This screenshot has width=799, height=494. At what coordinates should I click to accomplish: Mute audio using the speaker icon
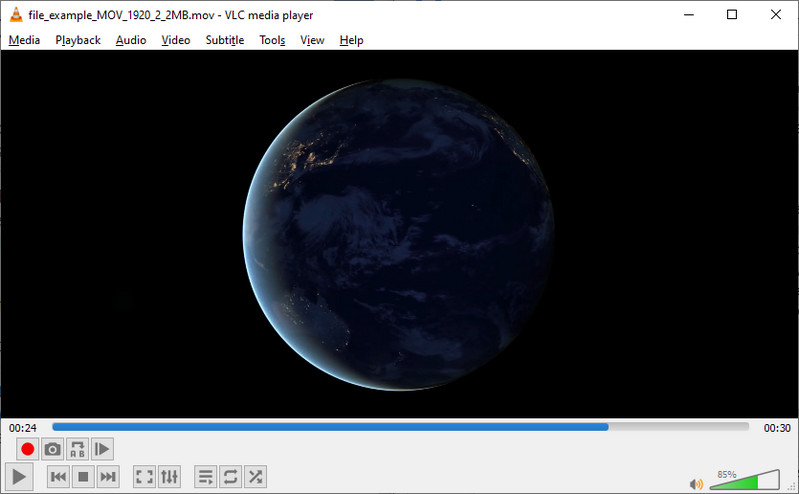click(696, 484)
